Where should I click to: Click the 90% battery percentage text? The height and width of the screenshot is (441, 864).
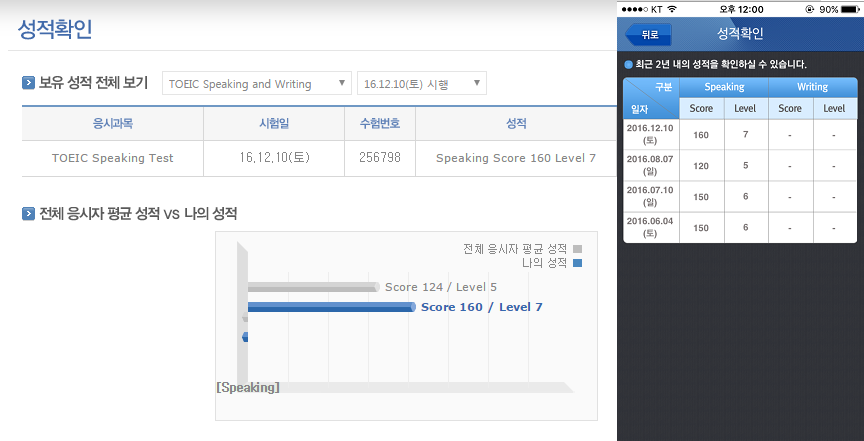[x=828, y=9]
